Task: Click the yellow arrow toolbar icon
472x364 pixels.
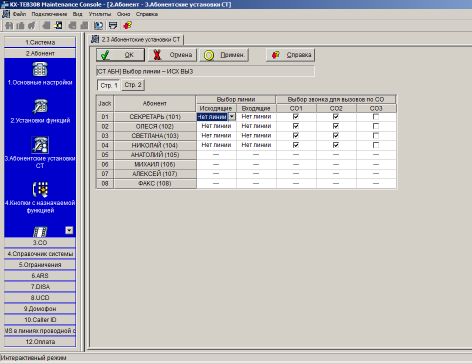Action: pos(59,25)
